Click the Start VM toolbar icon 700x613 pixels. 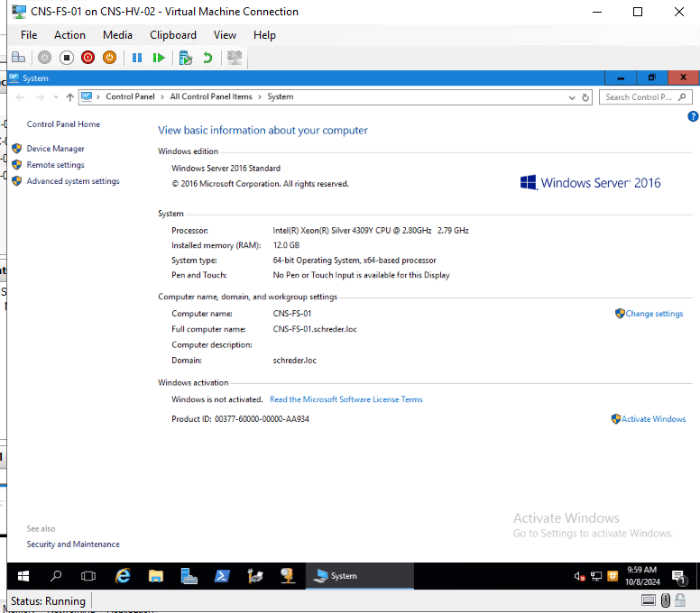click(x=44, y=58)
